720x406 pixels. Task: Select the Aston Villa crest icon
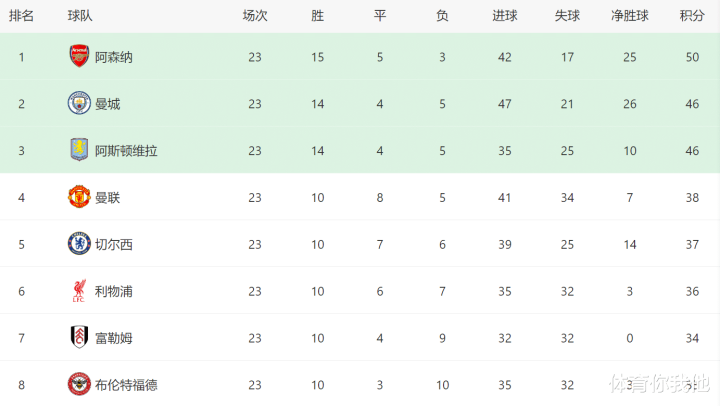(79, 151)
